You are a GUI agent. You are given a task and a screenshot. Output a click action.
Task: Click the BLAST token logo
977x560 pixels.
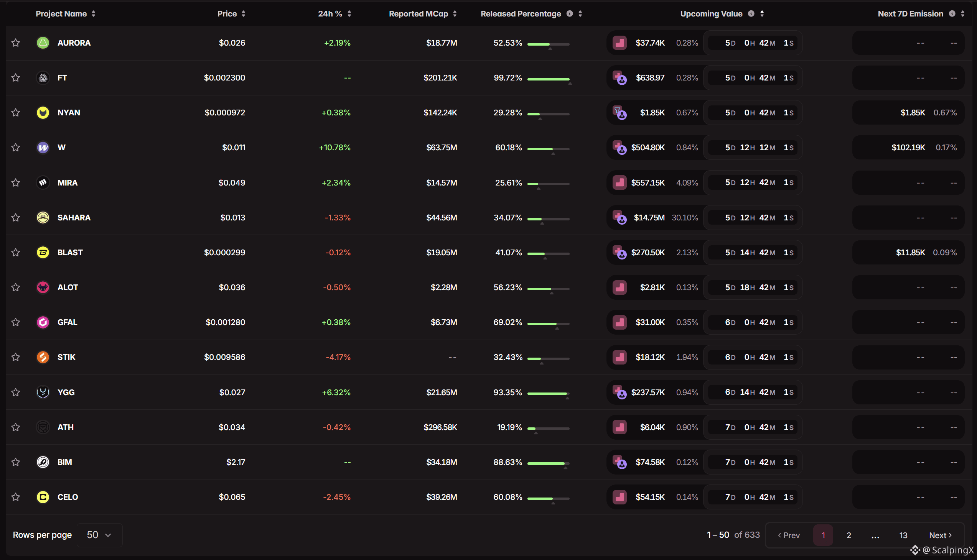[x=43, y=252]
